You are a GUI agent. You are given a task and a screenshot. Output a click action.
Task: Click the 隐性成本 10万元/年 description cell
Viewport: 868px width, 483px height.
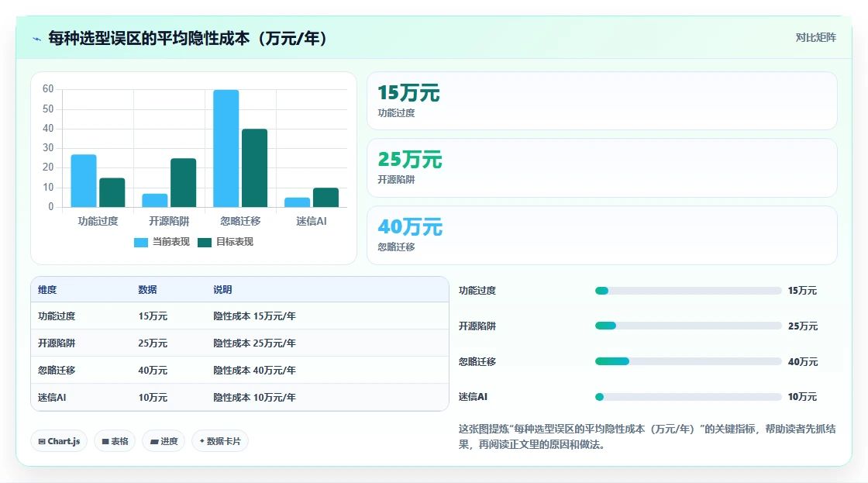click(x=255, y=397)
